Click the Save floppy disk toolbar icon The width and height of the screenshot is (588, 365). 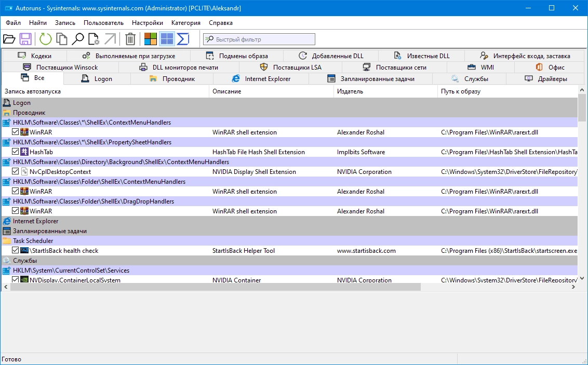[x=25, y=39]
